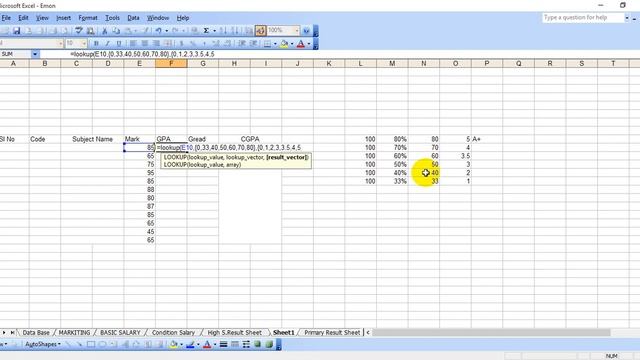
Task: Open the Tools menu
Action: 112,18
